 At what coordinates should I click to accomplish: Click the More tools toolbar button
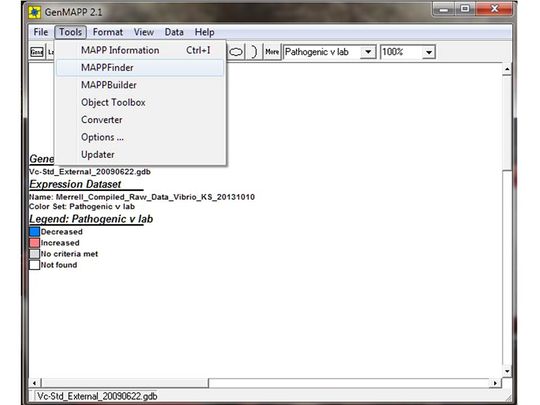click(x=272, y=52)
